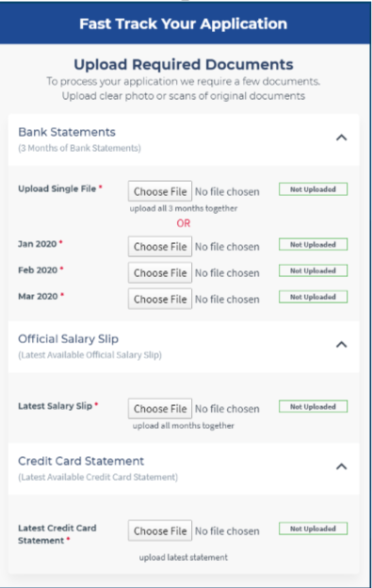Collapse the Credit Card Statement section chevron
Viewport: 372px width, 588px height.
click(341, 466)
